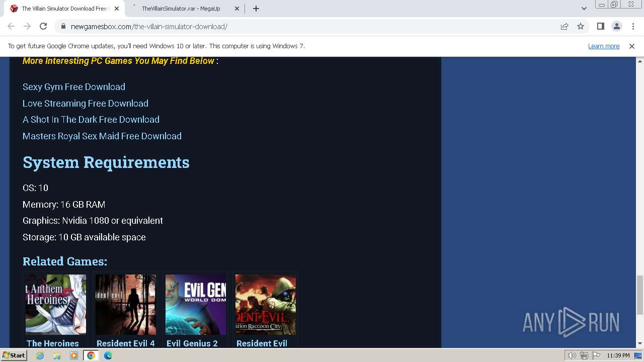Go forward one page
The image size is (644, 362).
coord(27,26)
